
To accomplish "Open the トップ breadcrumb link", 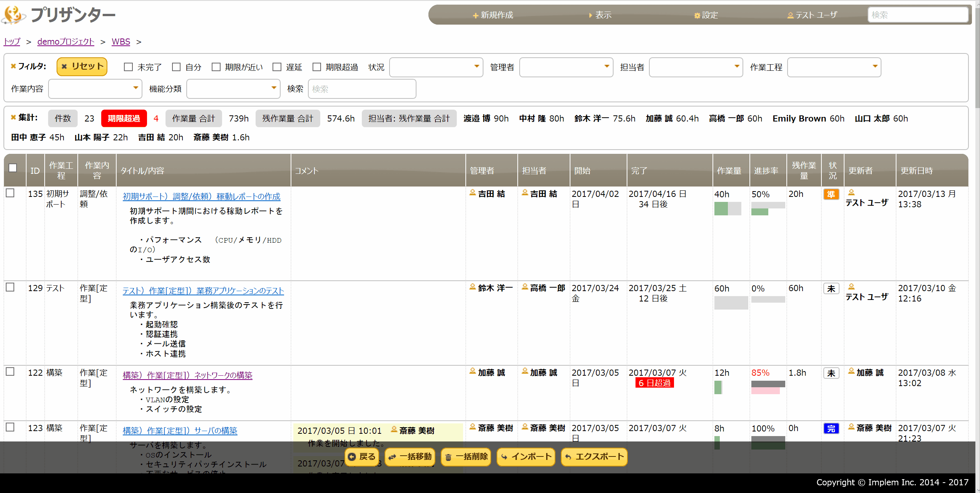I will point(12,42).
